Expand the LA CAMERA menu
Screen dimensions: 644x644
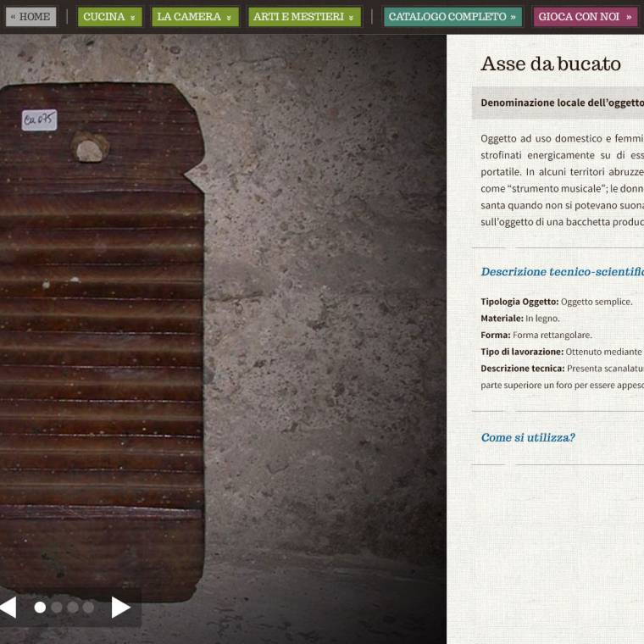(x=195, y=17)
